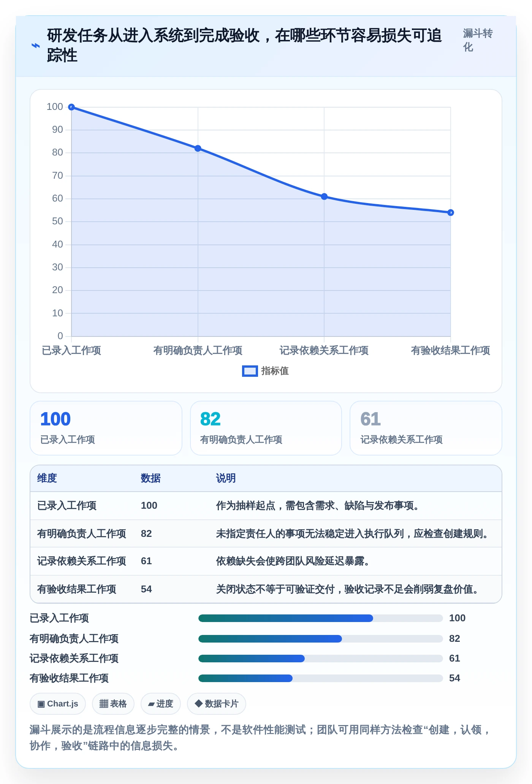The width and height of the screenshot is (532, 784).
Task: Click the lightning icon beside the title
Action: pyautogui.click(x=35, y=46)
